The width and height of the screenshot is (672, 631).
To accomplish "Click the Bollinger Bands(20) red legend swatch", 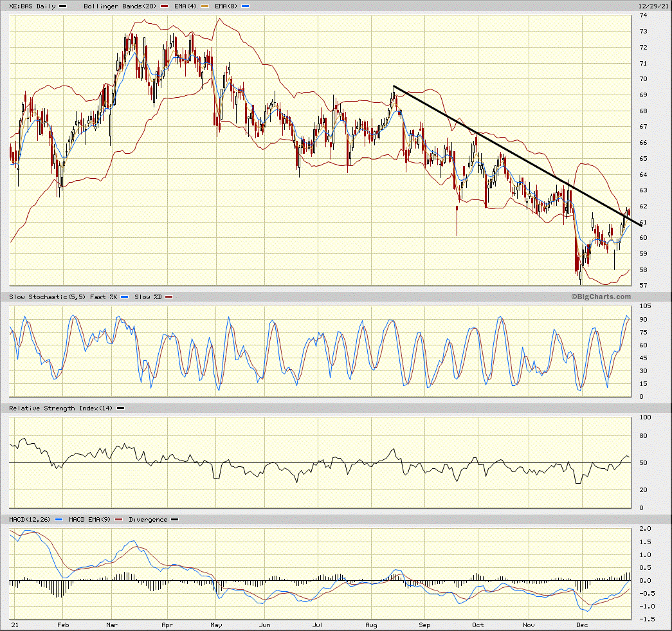I will click(x=163, y=6).
